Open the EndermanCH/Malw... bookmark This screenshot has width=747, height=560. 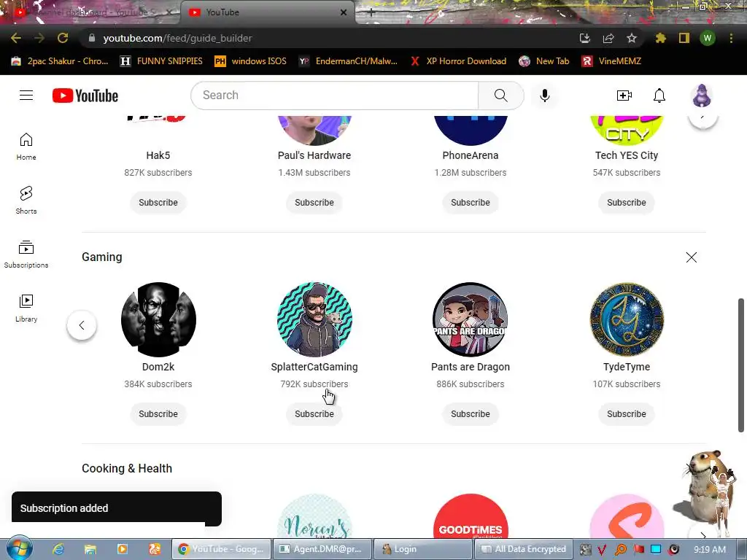tap(348, 61)
